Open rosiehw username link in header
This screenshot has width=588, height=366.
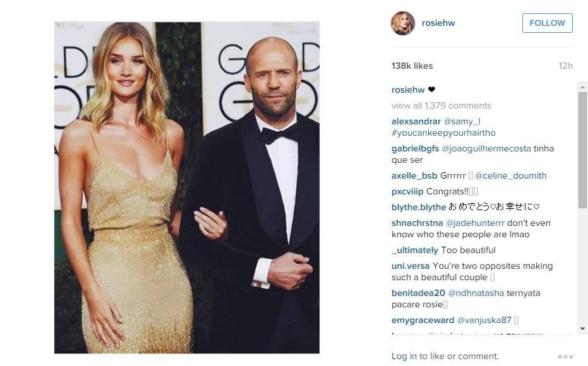tap(438, 23)
